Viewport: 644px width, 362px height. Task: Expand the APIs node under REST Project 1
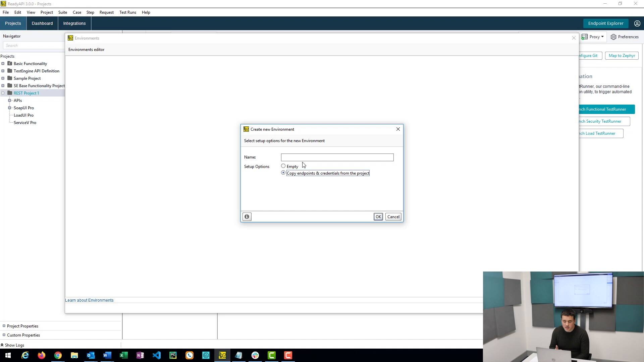pos(10,100)
